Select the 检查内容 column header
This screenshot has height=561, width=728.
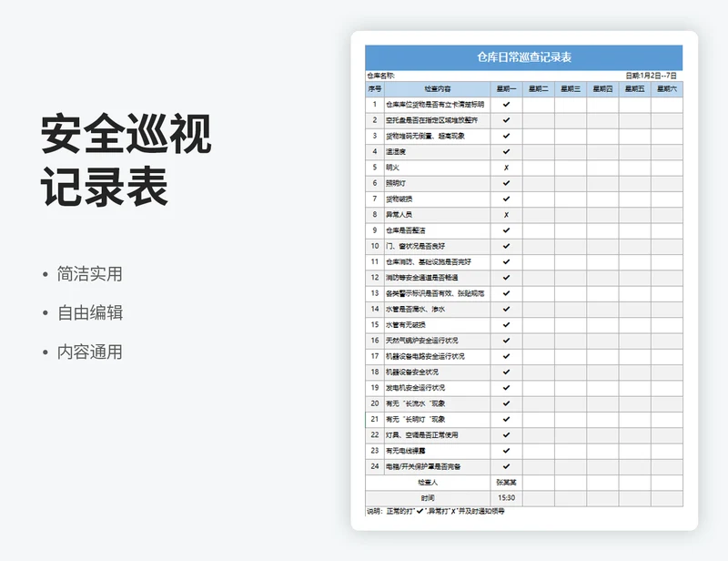438,88
